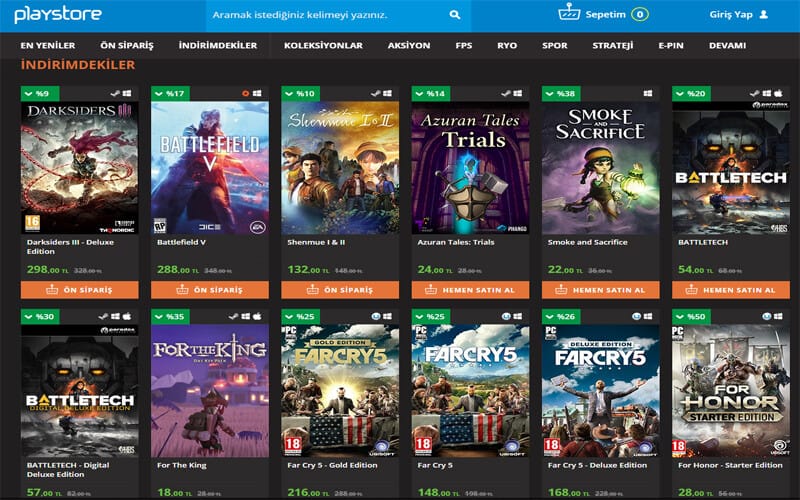Screen dimensions: 800x500
Task: Click the %35 discount badge on For The King
Action: click(x=170, y=316)
